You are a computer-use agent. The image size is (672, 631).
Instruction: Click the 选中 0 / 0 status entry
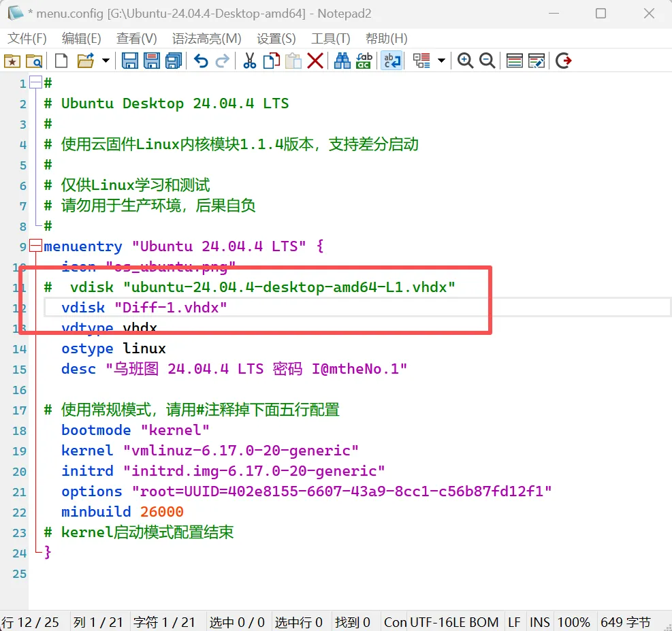[236, 622]
